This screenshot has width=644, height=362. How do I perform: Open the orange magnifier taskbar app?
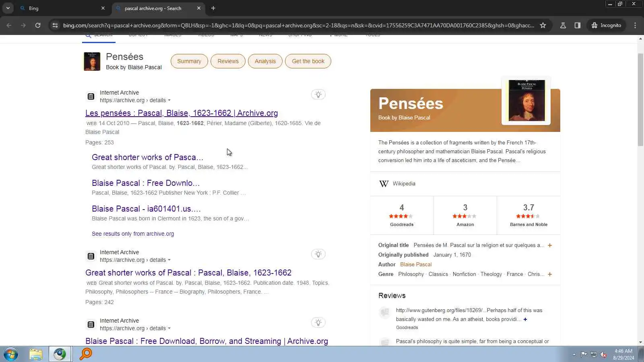coord(85,354)
